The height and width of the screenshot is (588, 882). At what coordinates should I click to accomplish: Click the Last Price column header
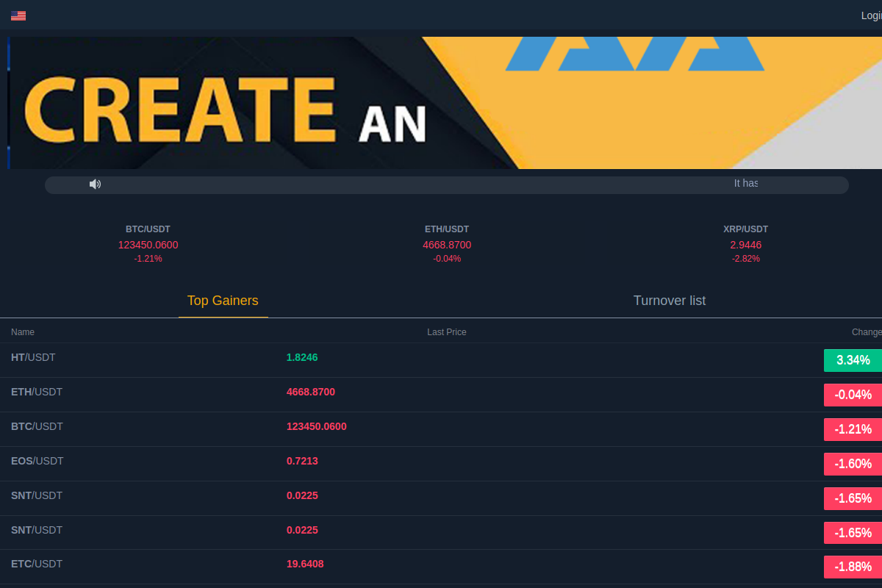click(x=447, y=332)
